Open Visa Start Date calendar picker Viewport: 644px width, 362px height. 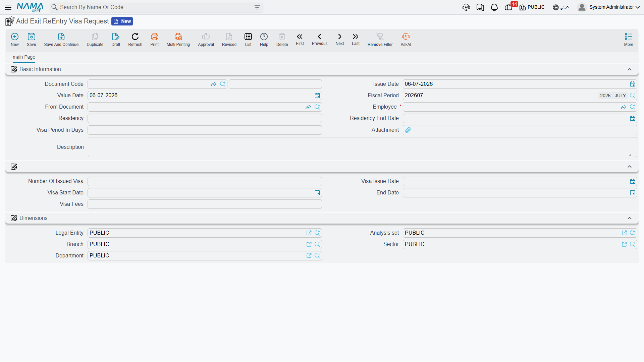coord(317,193)
